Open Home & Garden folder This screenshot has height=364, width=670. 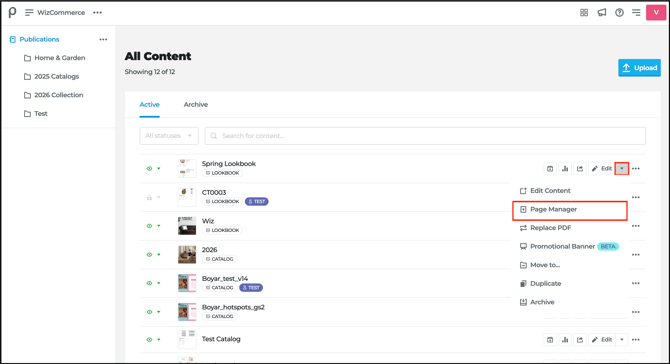pyautogui.click(x=55, y=58)
